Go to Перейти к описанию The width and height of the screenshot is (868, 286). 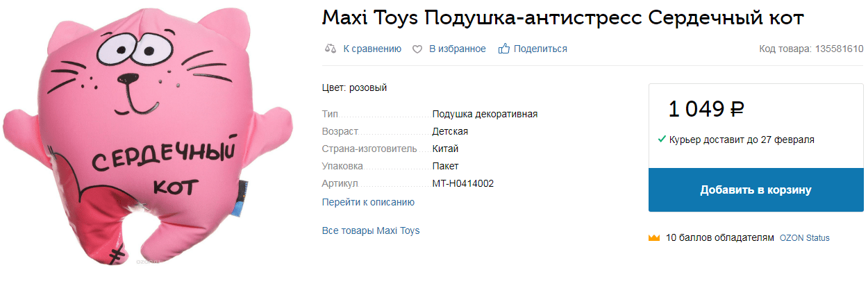tap(368, 202)
